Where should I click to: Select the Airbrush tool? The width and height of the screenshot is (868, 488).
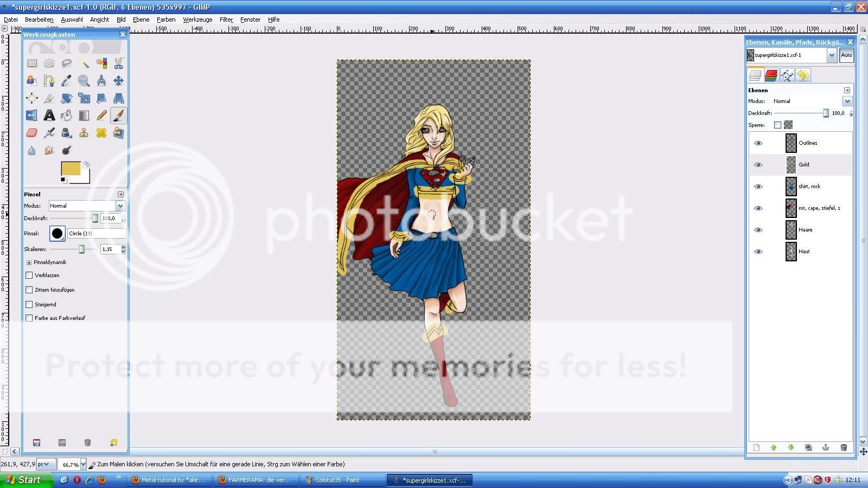(49, 133)
